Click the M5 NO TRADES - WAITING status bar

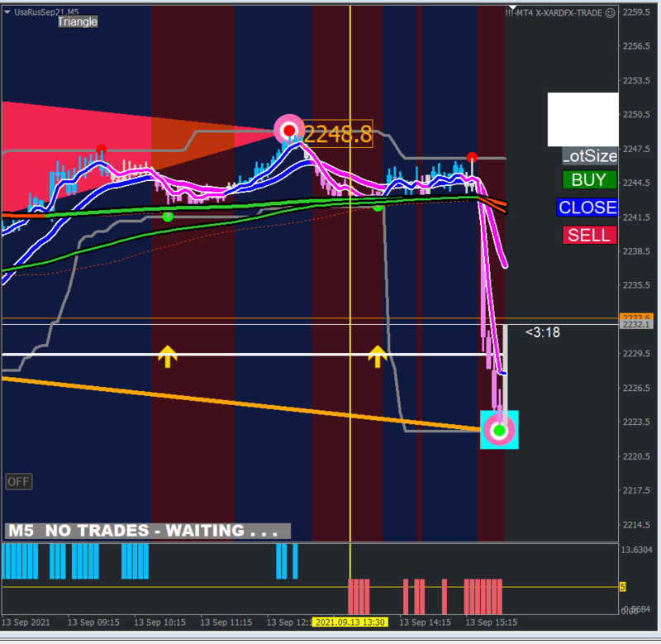(x=148, y=531)
